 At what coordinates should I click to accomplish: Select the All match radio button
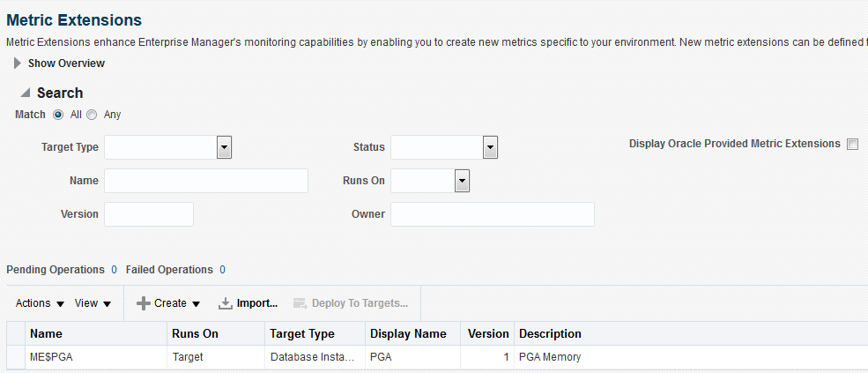click(59, 115)
